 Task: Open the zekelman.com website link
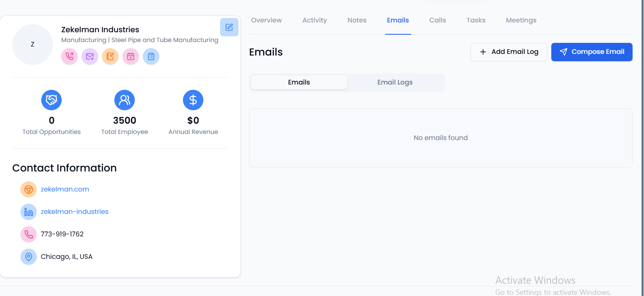click(65, 189)
